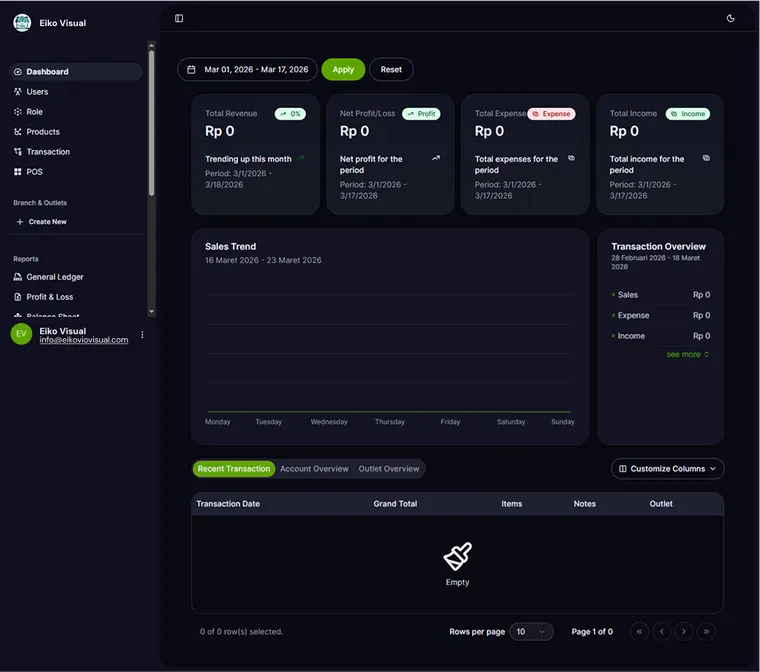760x672 pixels.
Task: Click the Eiko Visual logo avatar
Action: coord(22,23)
